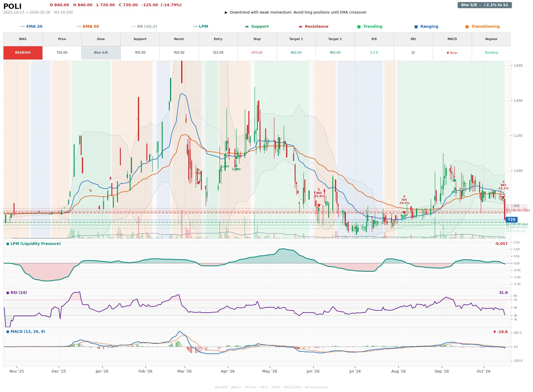Click the -19.8 MACD reading

500,332
